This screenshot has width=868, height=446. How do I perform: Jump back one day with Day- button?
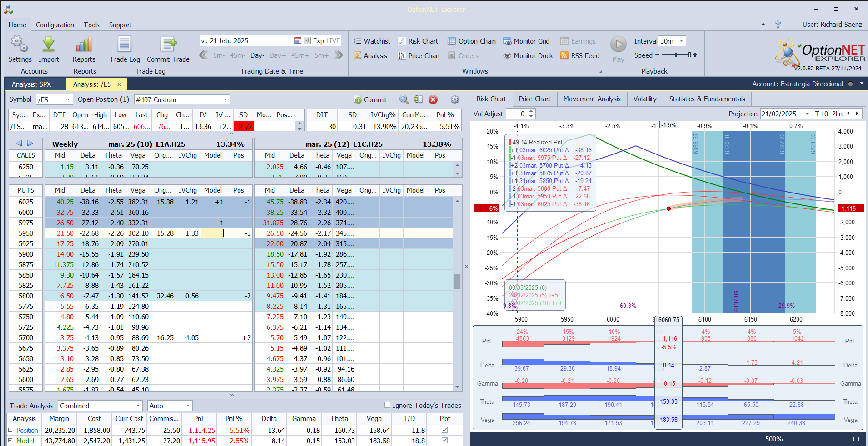(257, 55)
